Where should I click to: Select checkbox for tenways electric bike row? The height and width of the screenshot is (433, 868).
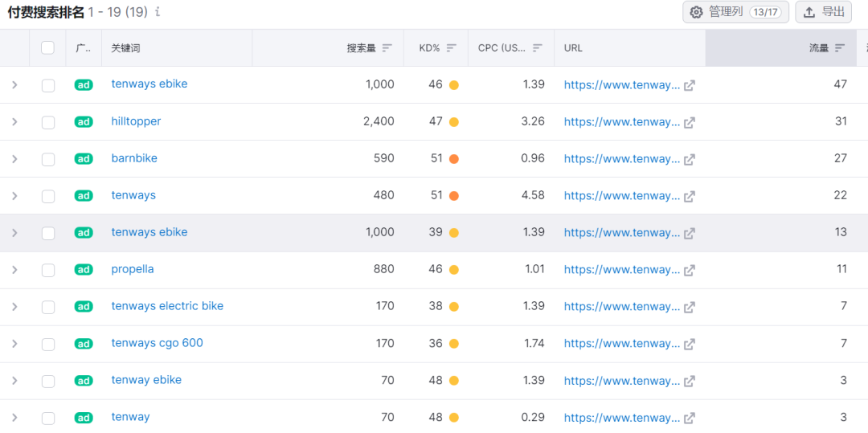click(x=48, y=307)
